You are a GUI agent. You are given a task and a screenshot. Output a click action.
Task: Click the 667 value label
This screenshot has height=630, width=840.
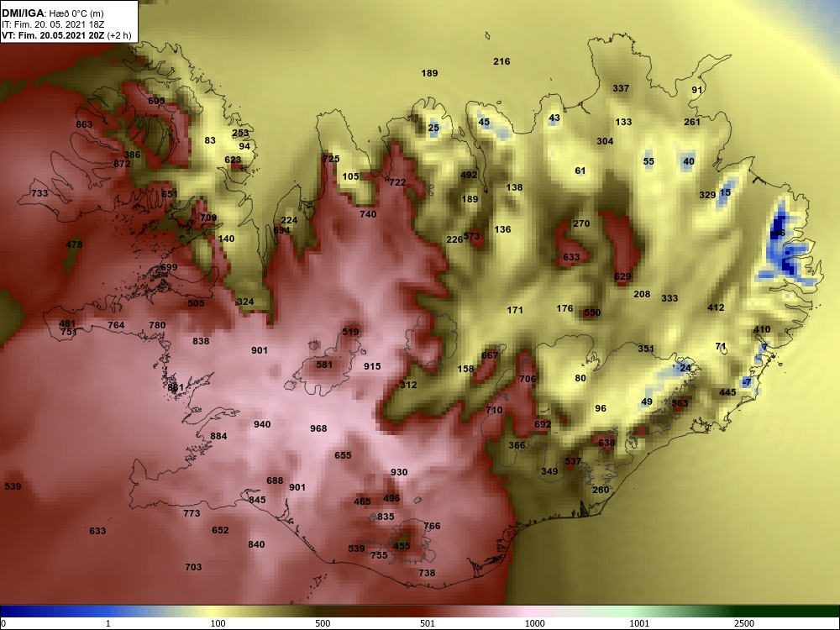(x=490, y=355)
